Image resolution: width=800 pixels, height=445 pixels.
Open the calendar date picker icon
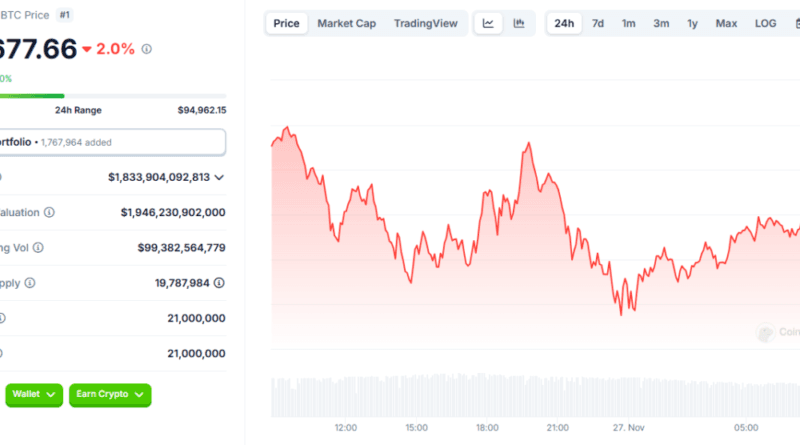[x=795, y=23]
